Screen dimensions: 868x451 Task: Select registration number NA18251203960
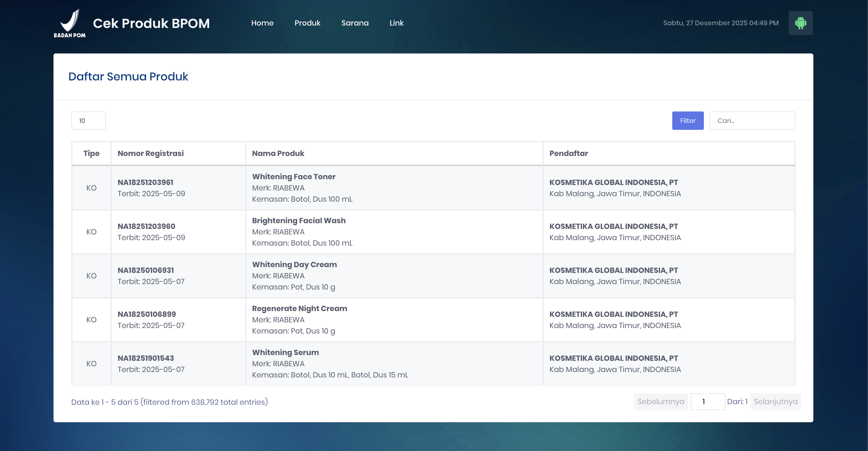point(146,226)
